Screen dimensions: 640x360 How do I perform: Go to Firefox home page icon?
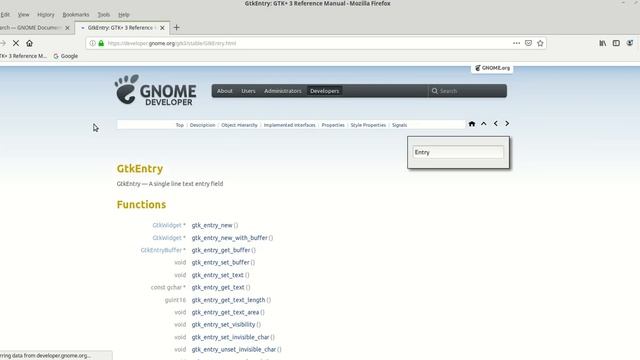(x=29, y=43)
